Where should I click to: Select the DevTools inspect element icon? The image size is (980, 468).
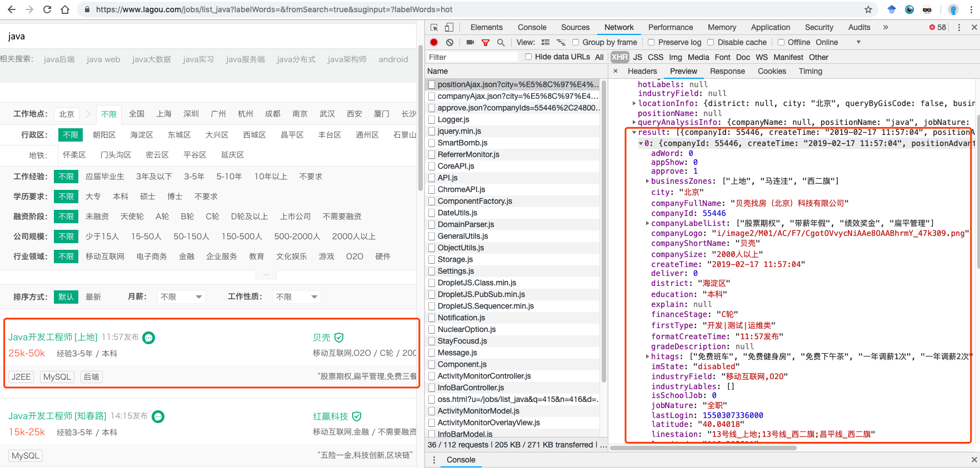pos(434,27)
